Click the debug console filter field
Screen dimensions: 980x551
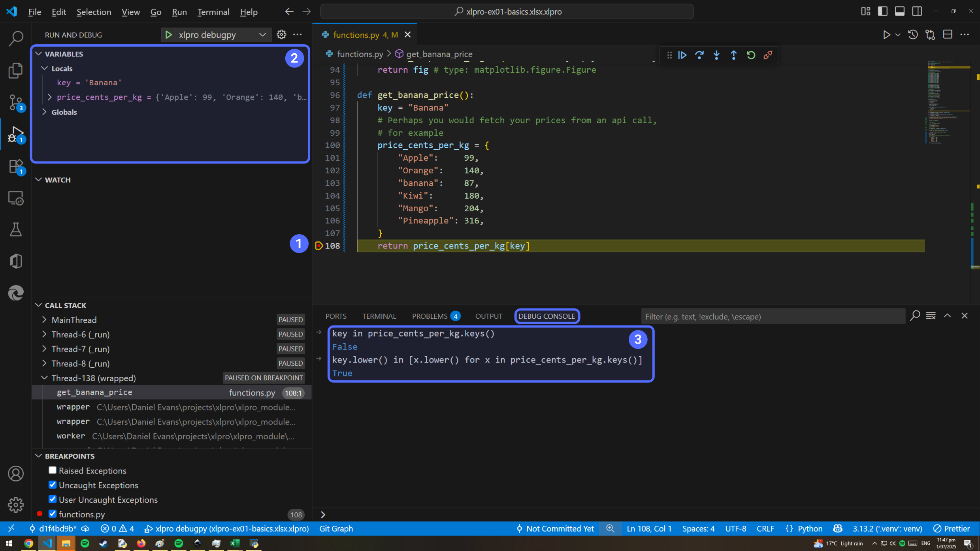click(x=773, y=316)
